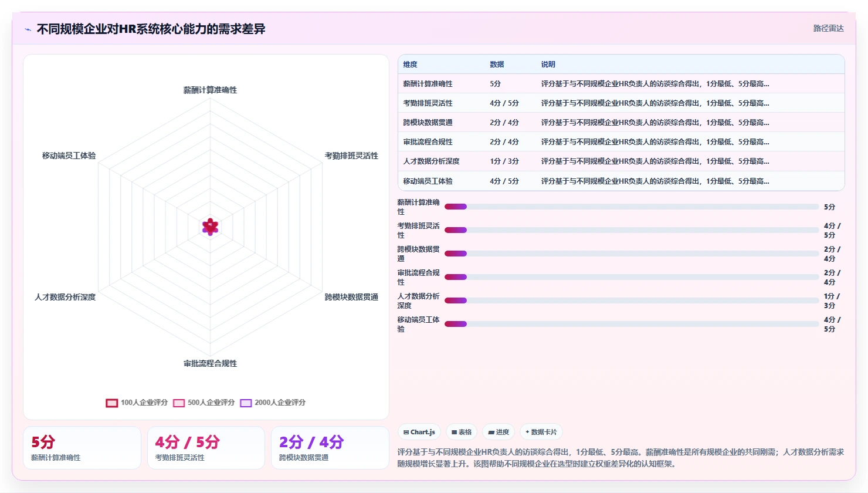Screen dimensions: 868x493
Task: Click the 路径雷达 tag in the header
Action: click(x=828, y=28)
